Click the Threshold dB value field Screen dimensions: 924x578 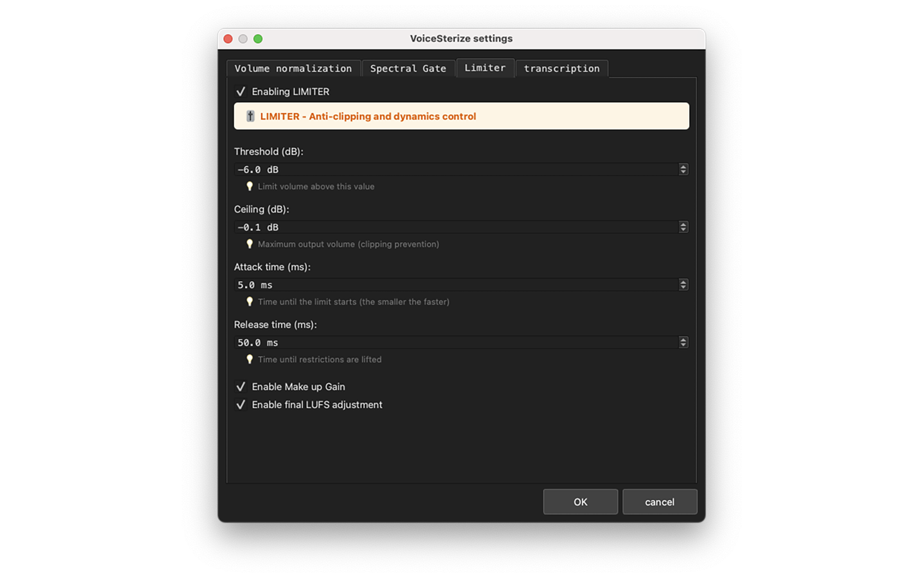(449, 169)
